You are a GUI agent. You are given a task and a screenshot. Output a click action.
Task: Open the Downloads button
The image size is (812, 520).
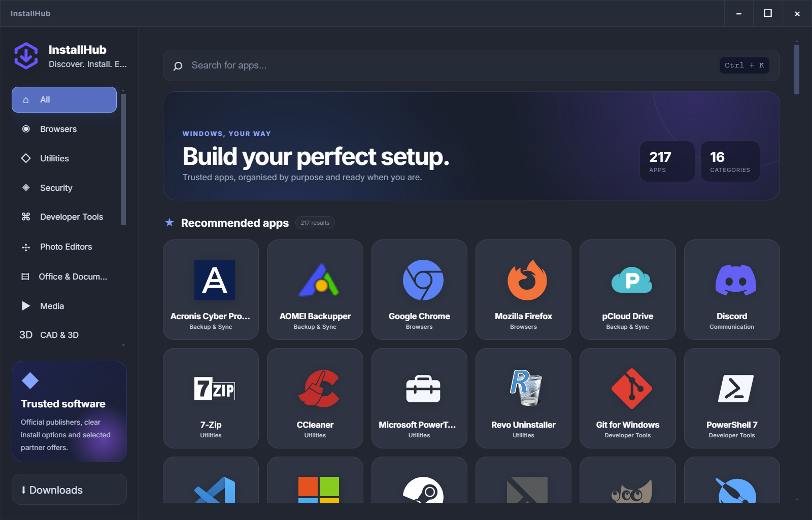click(69, 490)
